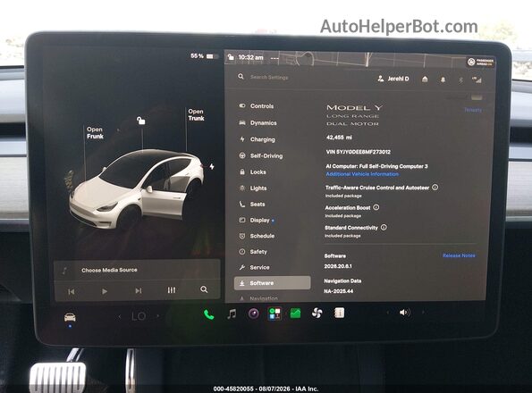Open the Phone app

tap(208, 314)
